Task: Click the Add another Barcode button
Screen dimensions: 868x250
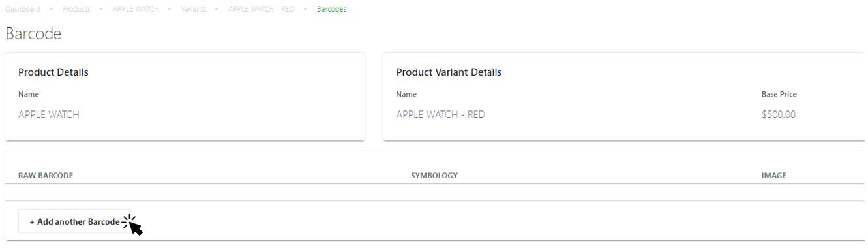Action: coord(74,222)
